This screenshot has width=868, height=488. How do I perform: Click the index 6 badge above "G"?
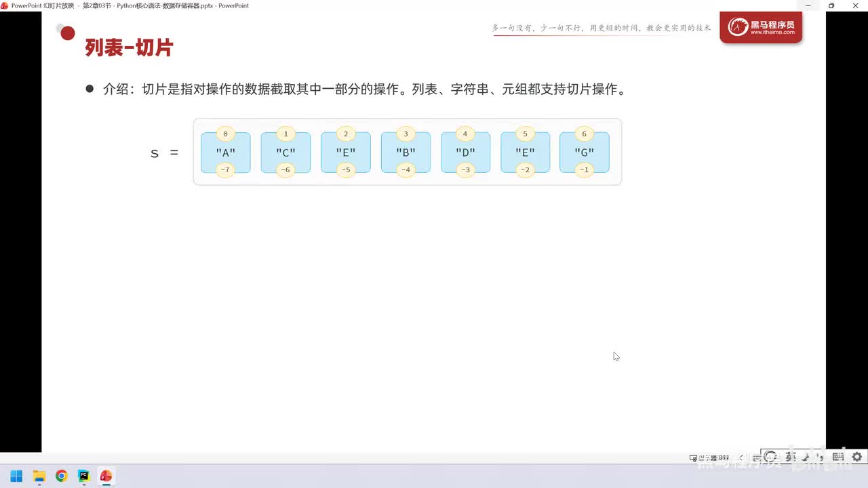pyautogui.click(x=585, y=134)
